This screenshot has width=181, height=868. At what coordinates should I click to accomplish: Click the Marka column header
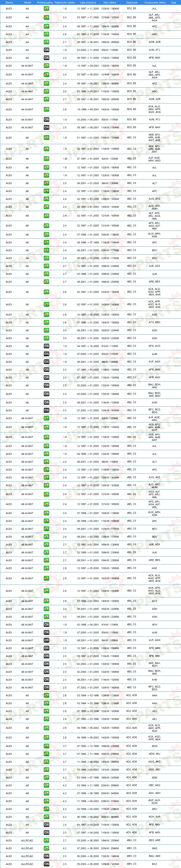(9, 2)
